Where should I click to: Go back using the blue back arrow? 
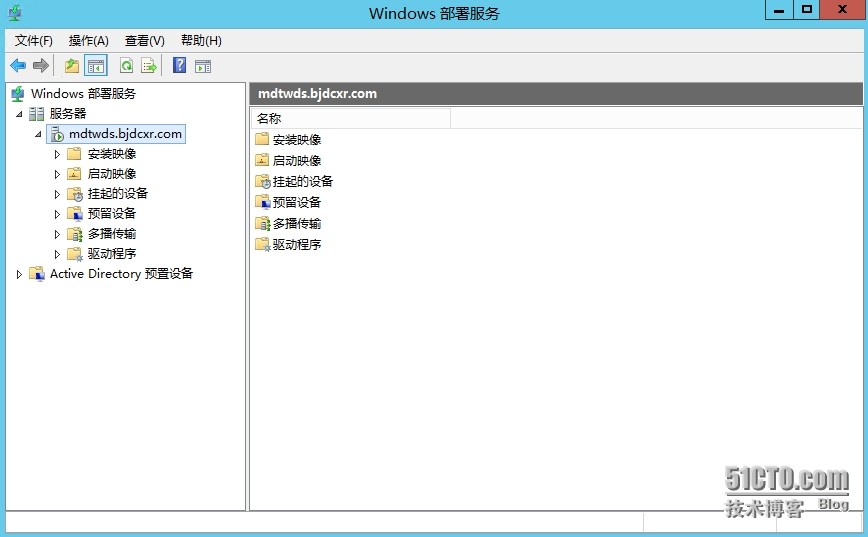[18, 66]
